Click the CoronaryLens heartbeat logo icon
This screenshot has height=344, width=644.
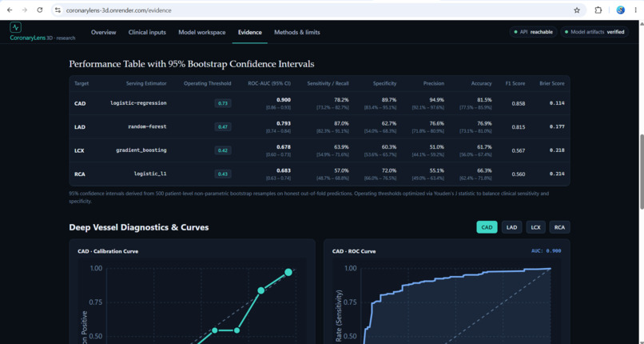pos(16,27)
